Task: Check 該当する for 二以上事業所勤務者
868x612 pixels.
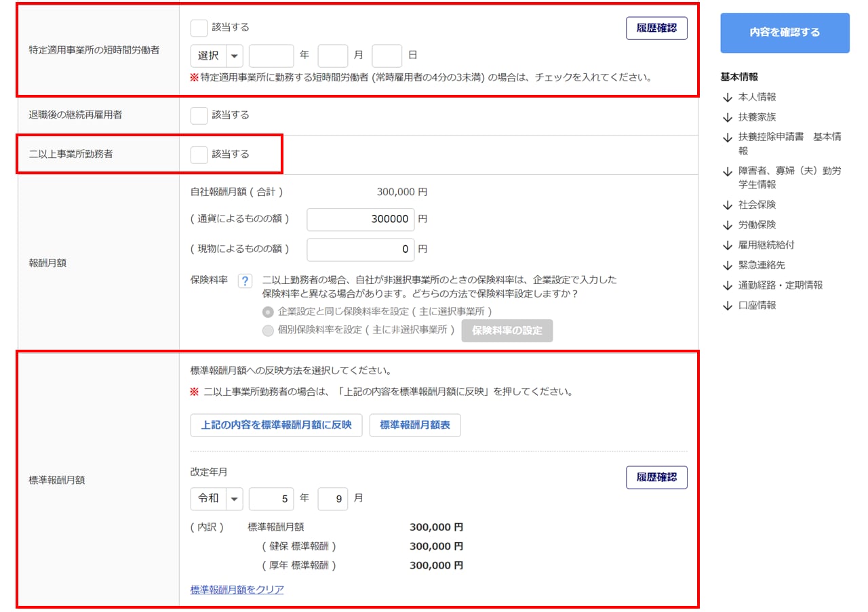Action: click(x=199, y=155)
